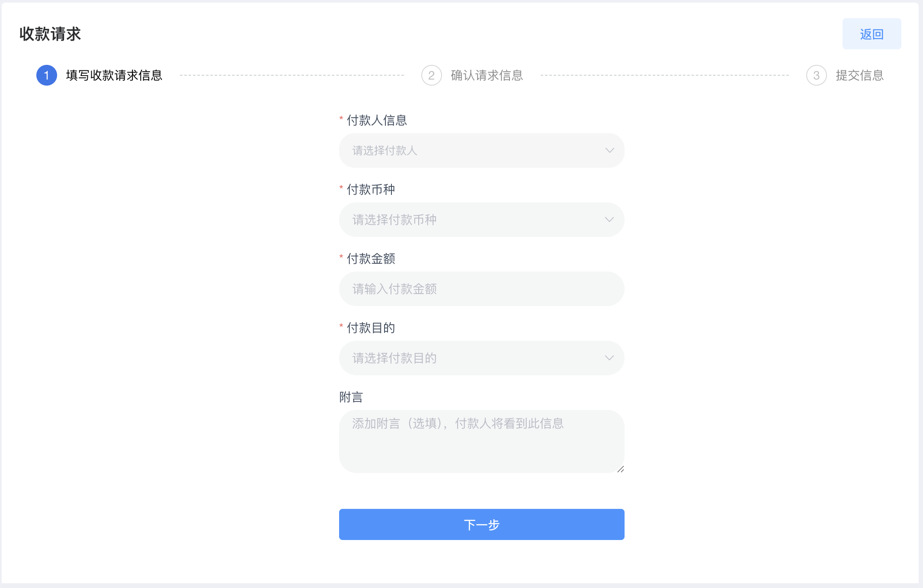Click the 付款金额 label
This screenshot has height=588, width=923.
tap(371, 259)
